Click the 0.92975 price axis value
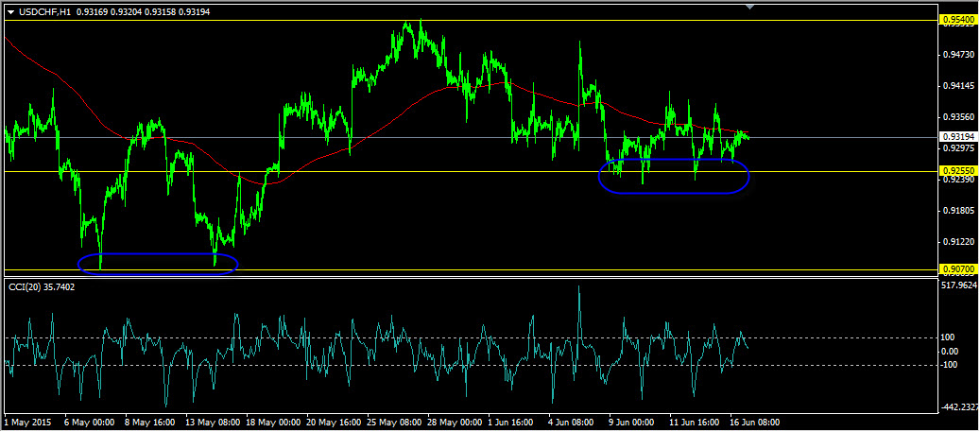 point(959,148)
